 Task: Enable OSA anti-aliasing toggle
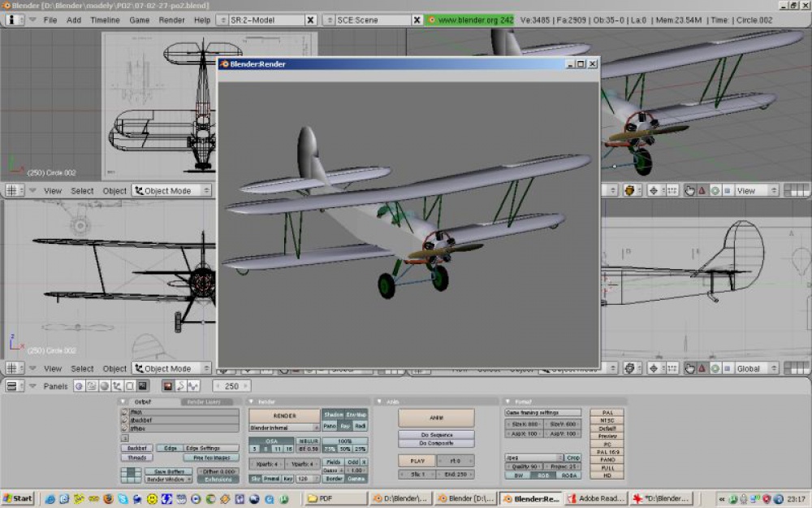[271, 441]
